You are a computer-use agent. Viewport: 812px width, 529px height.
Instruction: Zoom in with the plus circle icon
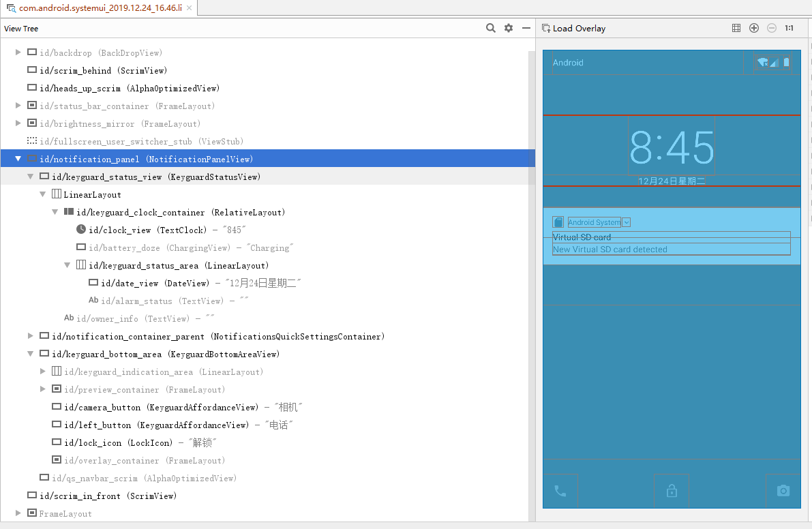(x=754, y=28)
